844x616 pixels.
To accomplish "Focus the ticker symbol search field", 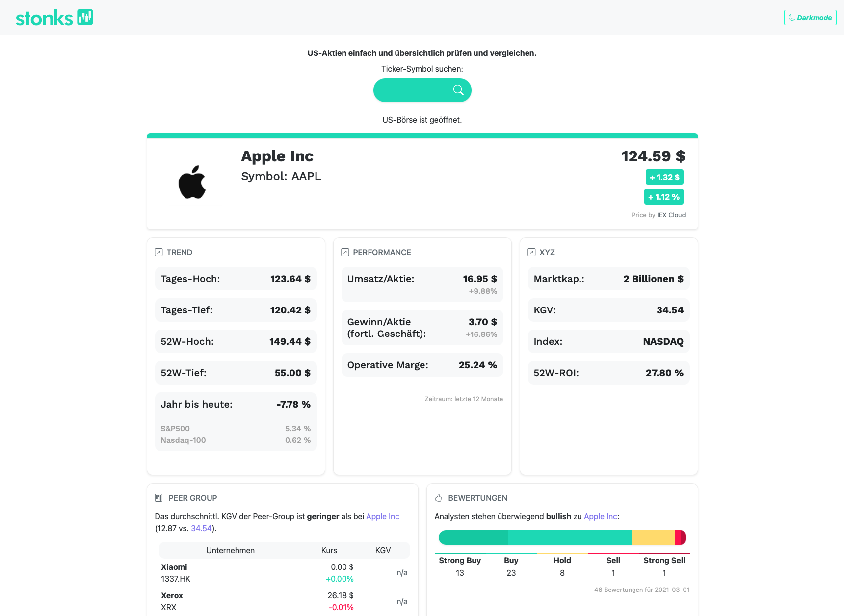I will pyautogui.click(x=422, y=90).
